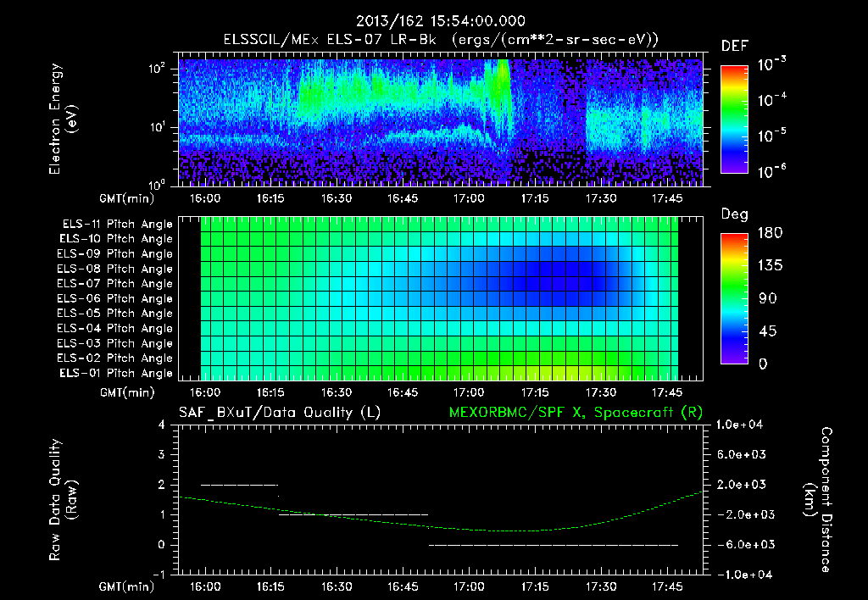Click the 135 value on Deg scale
Viewport: 868px width, 600px height.
click(770, 266)
